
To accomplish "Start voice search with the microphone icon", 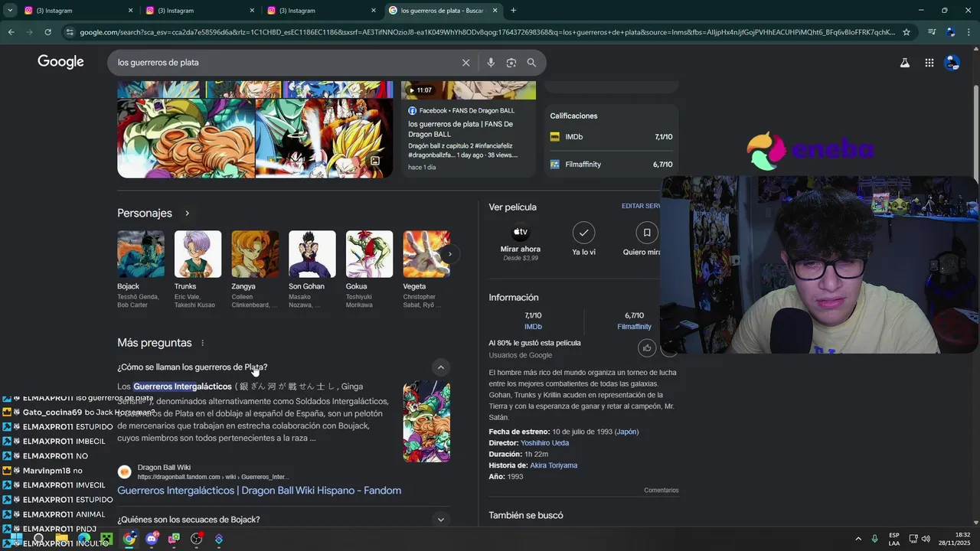I will click(x=491, y=63).
